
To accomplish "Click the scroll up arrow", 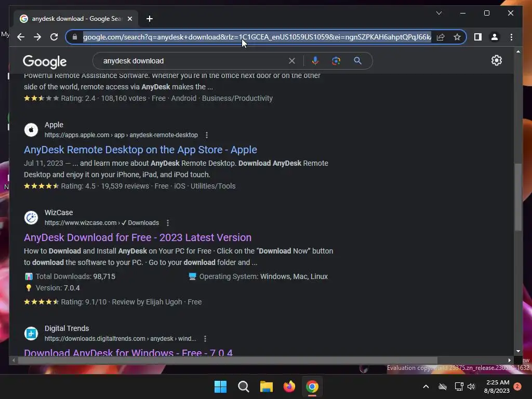I will click(518, 51).
